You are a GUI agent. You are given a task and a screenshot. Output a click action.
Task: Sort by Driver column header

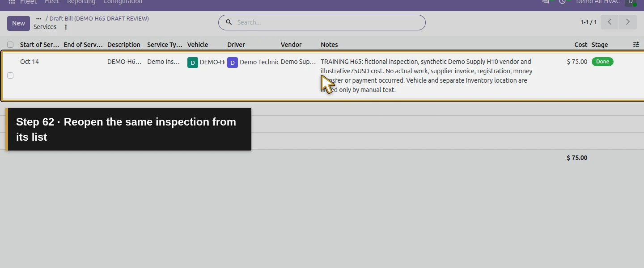(x=236, y=45)
